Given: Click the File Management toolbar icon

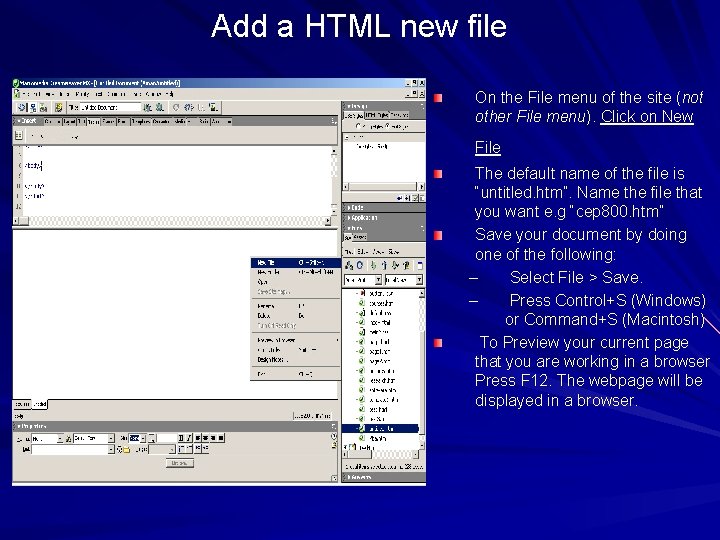Looking at the screenshot, I should (147, 107).
